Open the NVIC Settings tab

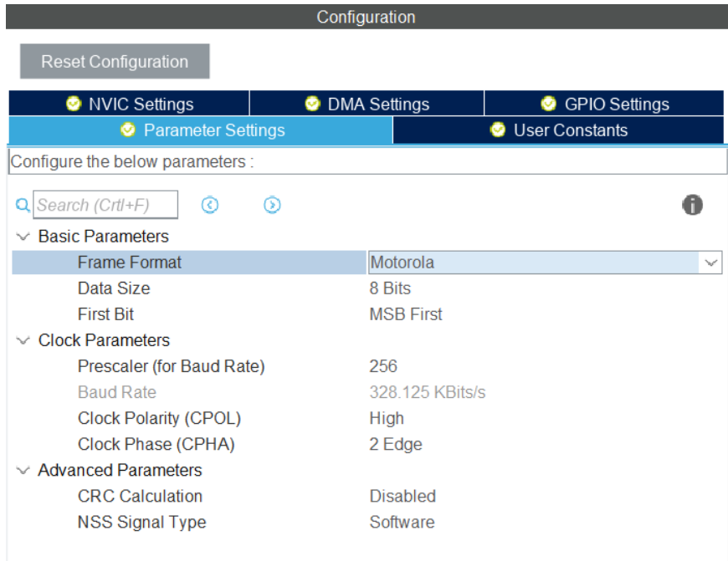tap(129, 104)
